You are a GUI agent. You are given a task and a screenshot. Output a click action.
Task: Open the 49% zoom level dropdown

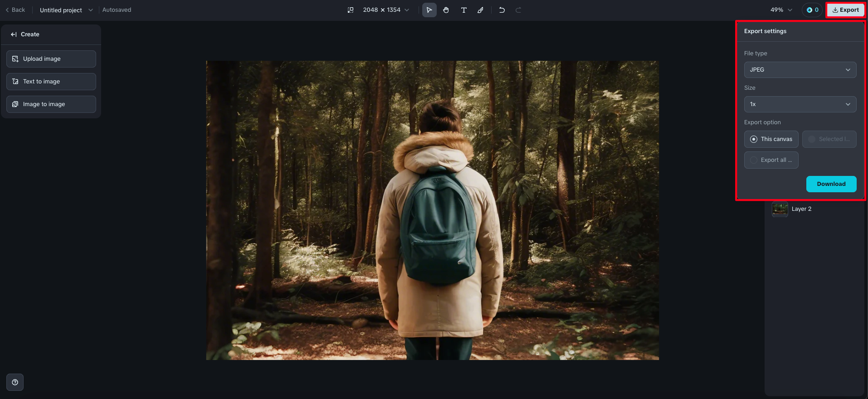coord(781,10)
